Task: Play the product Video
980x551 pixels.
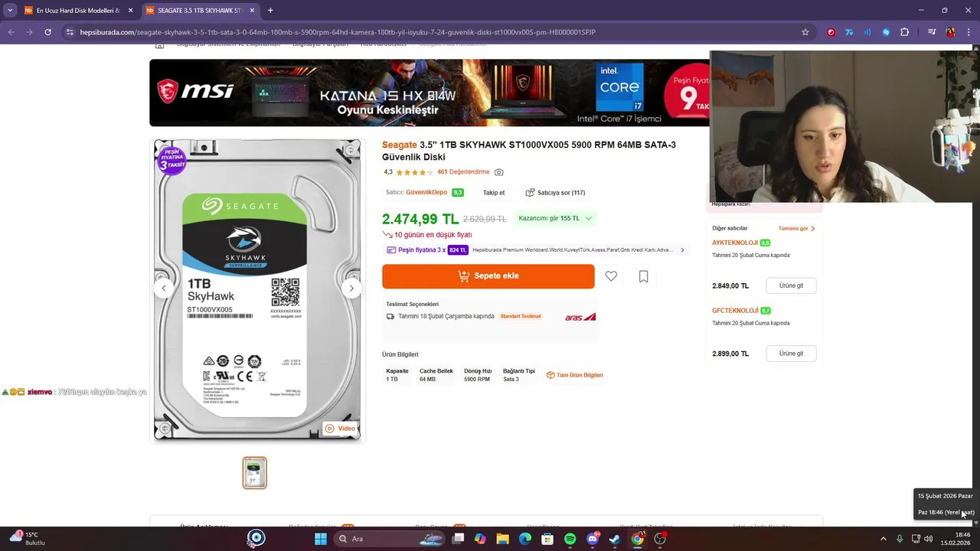Action: [x=340, y=429]
